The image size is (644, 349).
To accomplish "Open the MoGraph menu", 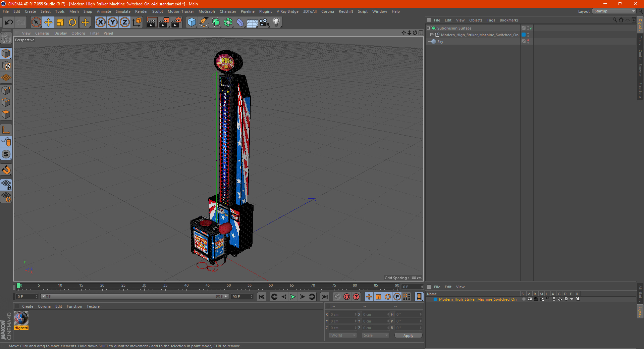I will (207, 11).
